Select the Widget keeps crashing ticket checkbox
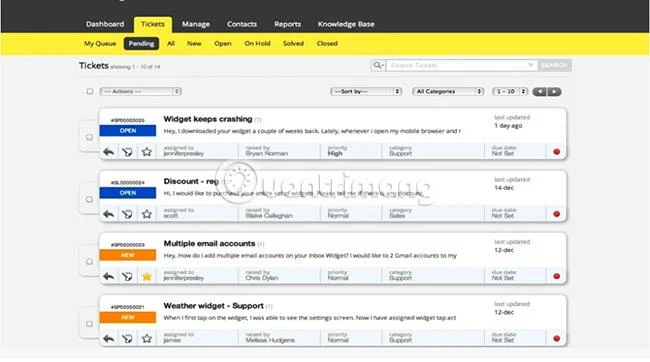Screen dimensions: 650x362 click(x=89, y=137)
